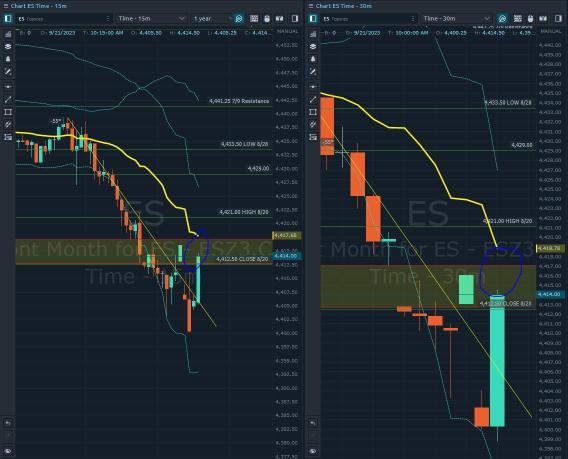Click the undo arrow in 30m chart sidebar

click(313, 423)
